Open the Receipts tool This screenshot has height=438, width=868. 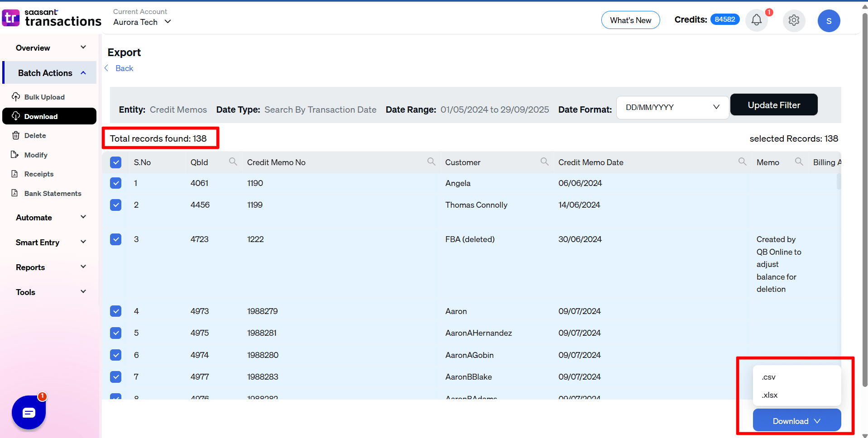(x=38, y=174)
